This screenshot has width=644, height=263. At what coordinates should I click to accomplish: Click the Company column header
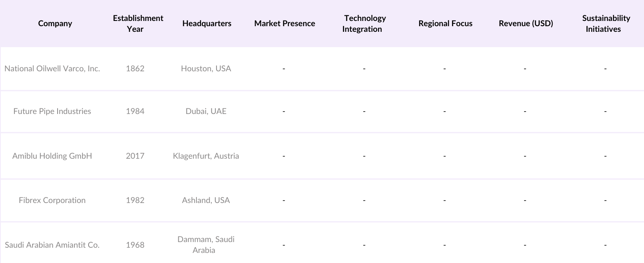pyautogui.click(x=55, y=23)
